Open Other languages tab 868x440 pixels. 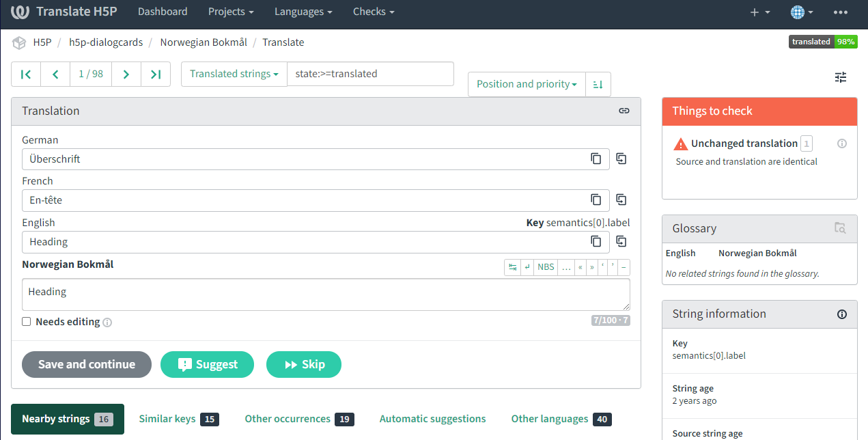point(561,419)
